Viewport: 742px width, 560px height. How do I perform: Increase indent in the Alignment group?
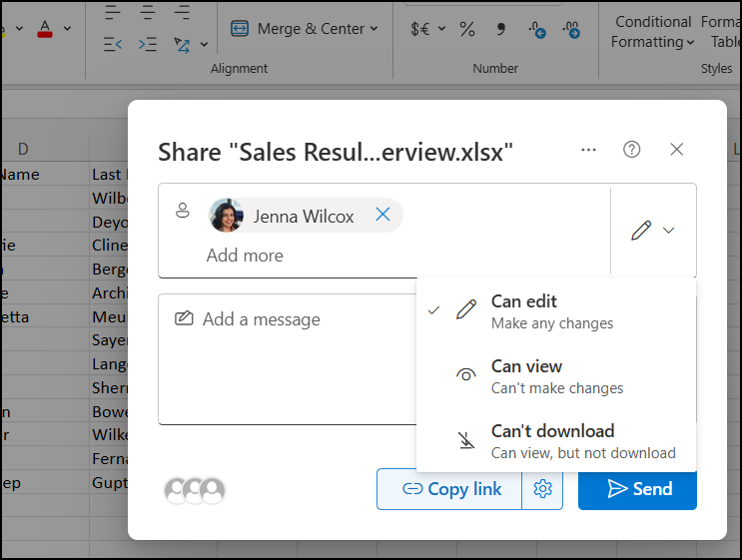point(148,45)
